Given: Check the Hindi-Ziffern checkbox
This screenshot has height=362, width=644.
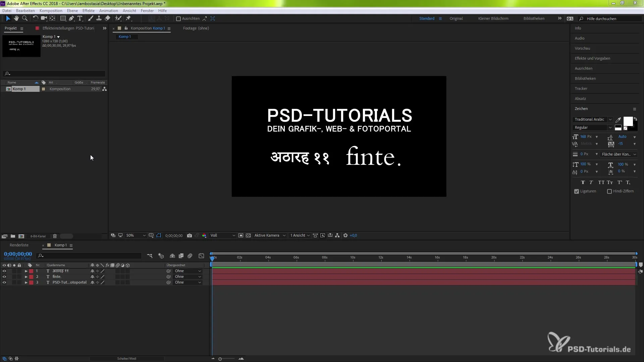Looking at the screenshot, I should coord(609,191).
